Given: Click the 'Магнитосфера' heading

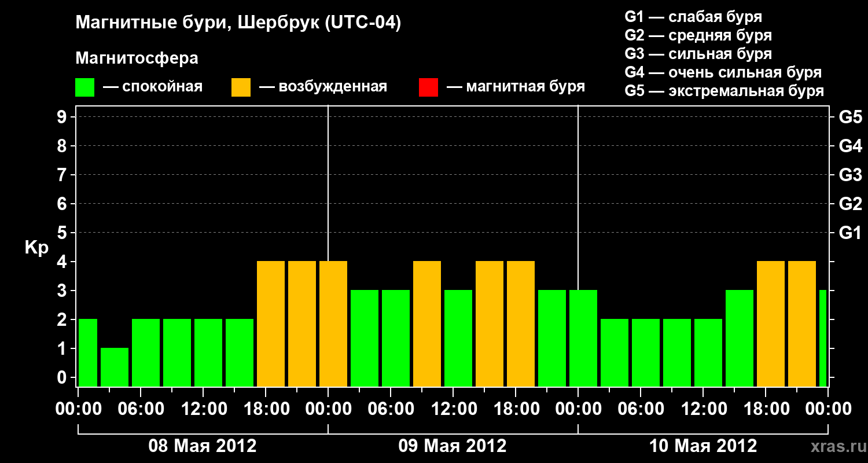Looking at the screenshot, I should (x=137, y=58).
